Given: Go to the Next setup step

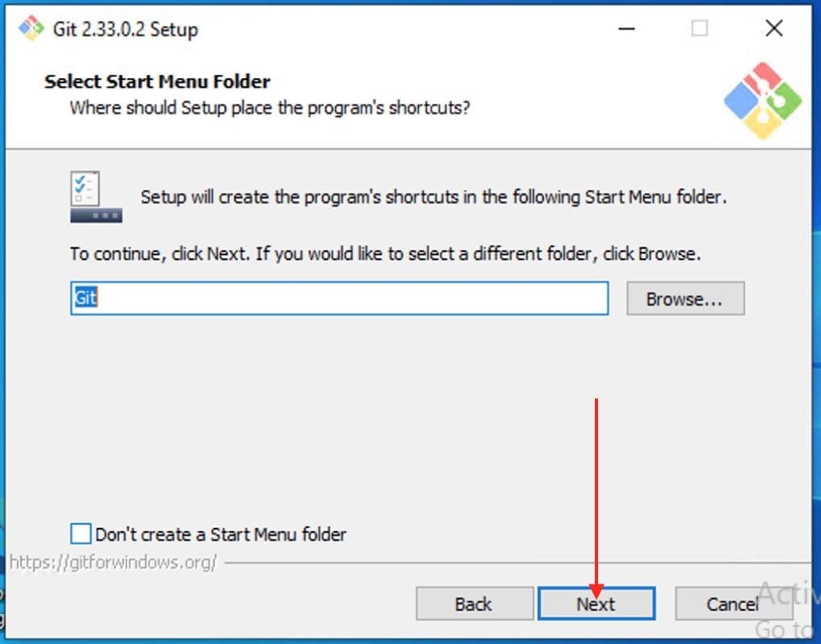Looking at the screenshot, I should [x=596, y=604].
